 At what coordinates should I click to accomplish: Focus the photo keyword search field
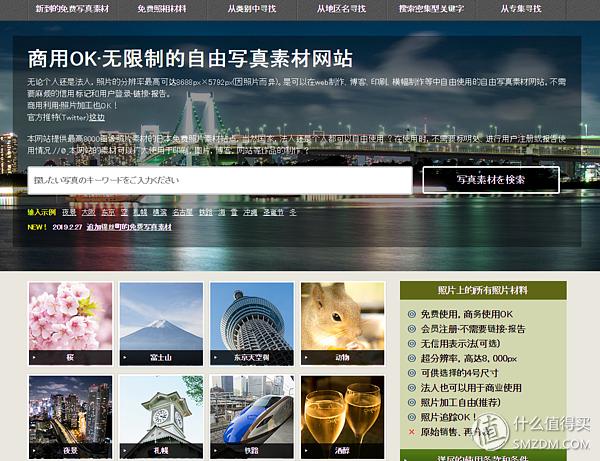pyautogui.click(x=220, y=180)
